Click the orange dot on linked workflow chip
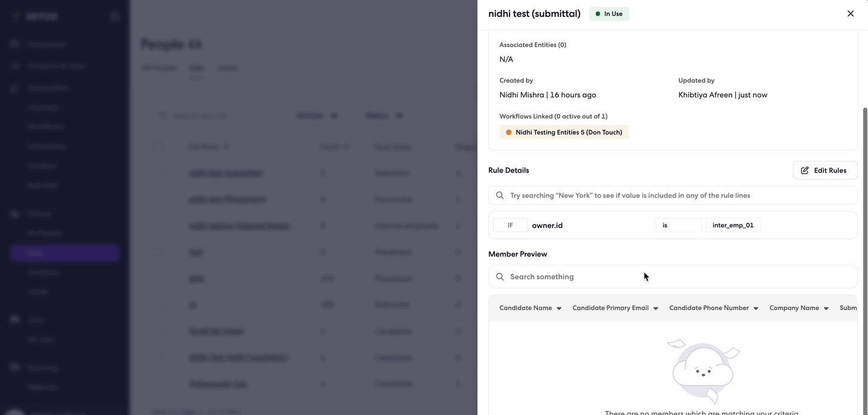The width and height of the screenshot is (868, 415). click(509, 132)
